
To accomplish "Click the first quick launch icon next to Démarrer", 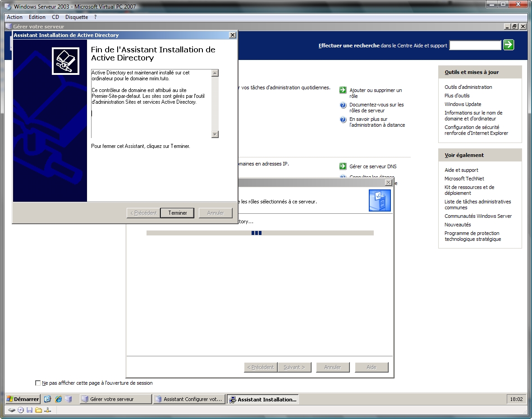I will tap(47, 399).
